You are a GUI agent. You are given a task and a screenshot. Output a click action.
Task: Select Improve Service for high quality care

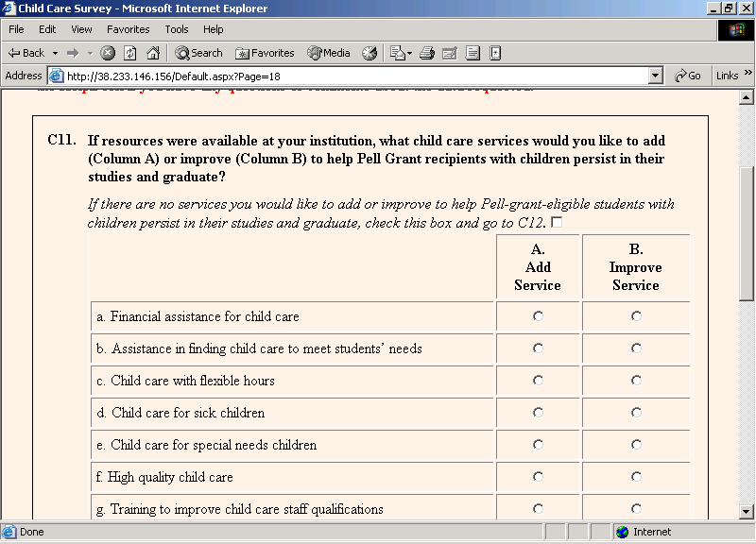(636, 477)
